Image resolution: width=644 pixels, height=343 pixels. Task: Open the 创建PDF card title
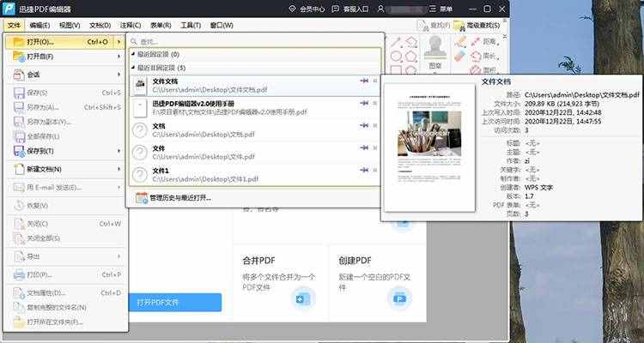pyautogui.click(x=355, y=261)
